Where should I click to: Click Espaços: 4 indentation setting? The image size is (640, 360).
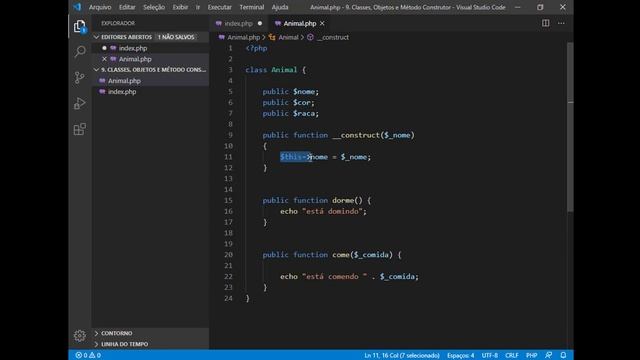[460, 355]
